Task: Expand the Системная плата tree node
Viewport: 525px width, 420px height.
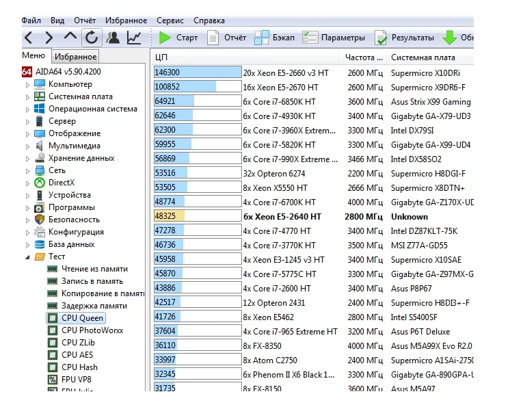Action: 27,97
